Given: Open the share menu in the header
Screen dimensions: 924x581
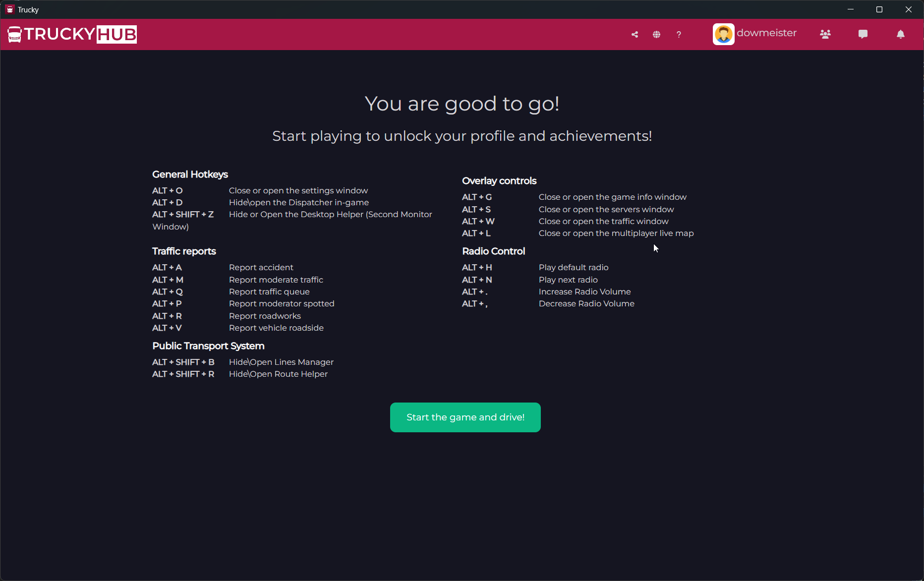Looking at the screenshot, I should (x=635, y=34).
